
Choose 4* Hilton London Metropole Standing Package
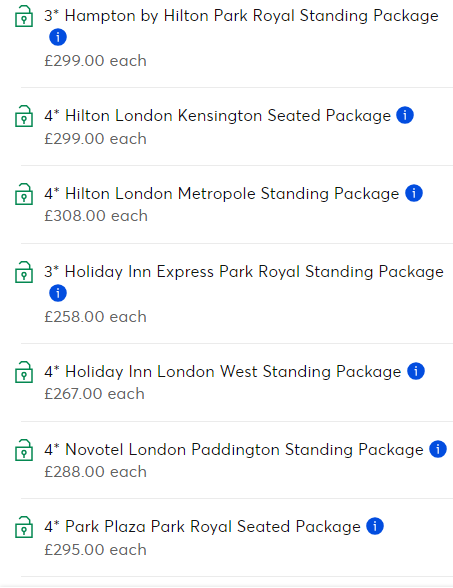click(222, 194)
